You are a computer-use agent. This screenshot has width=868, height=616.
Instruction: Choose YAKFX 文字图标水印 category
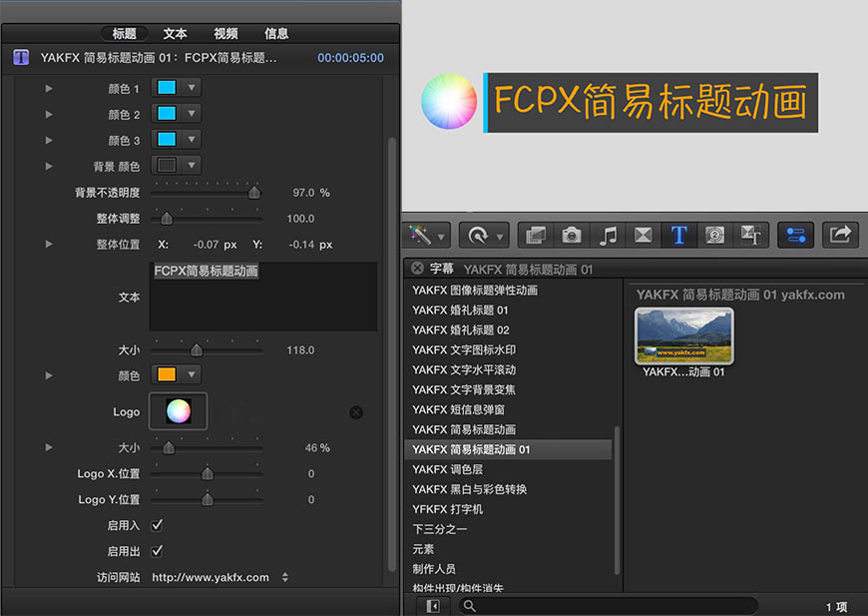pyautogui.click(x=464, y=350)
